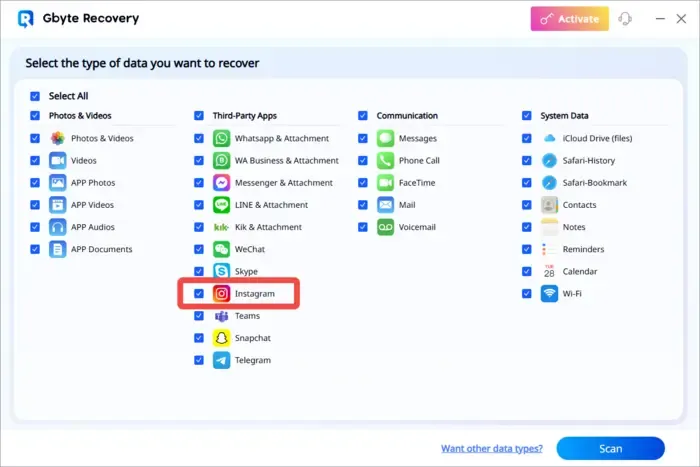Click the 'APP Audios' label
Viewport: 700px width, 467px height.
pos(93,227)
